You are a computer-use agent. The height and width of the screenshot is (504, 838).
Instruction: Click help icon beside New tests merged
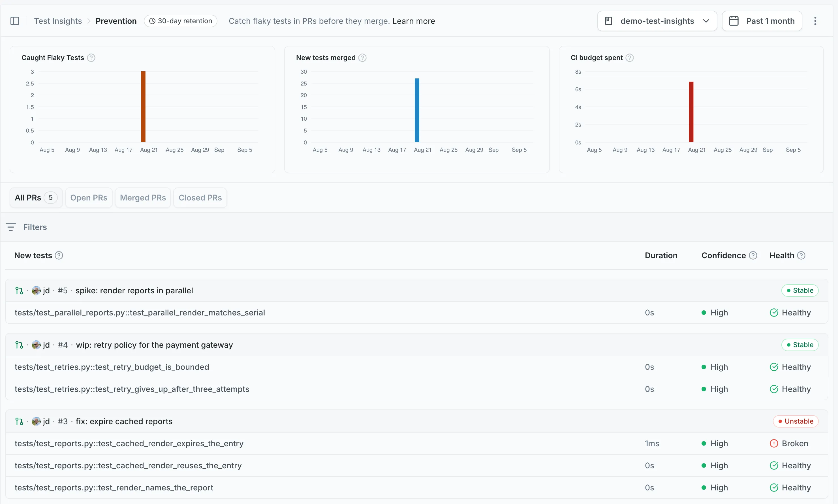[362, 58]
